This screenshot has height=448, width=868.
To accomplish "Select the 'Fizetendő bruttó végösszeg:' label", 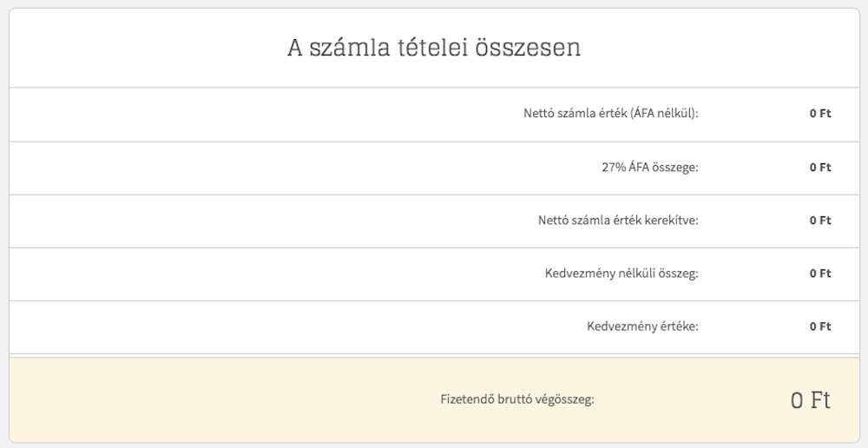I will coord(517,399).
